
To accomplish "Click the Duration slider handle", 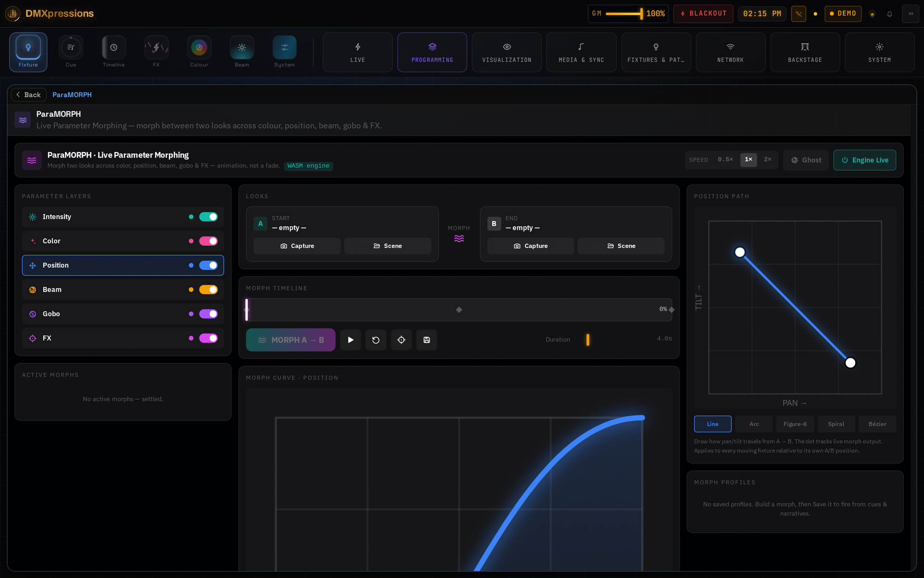I will click(x=588, y=340).
